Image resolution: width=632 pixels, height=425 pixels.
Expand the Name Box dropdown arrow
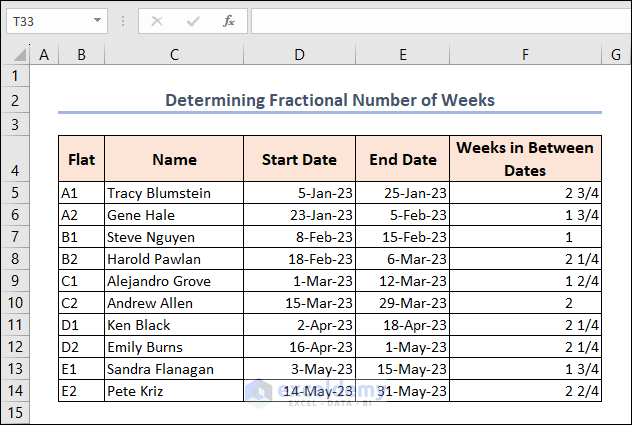[97, 21]
